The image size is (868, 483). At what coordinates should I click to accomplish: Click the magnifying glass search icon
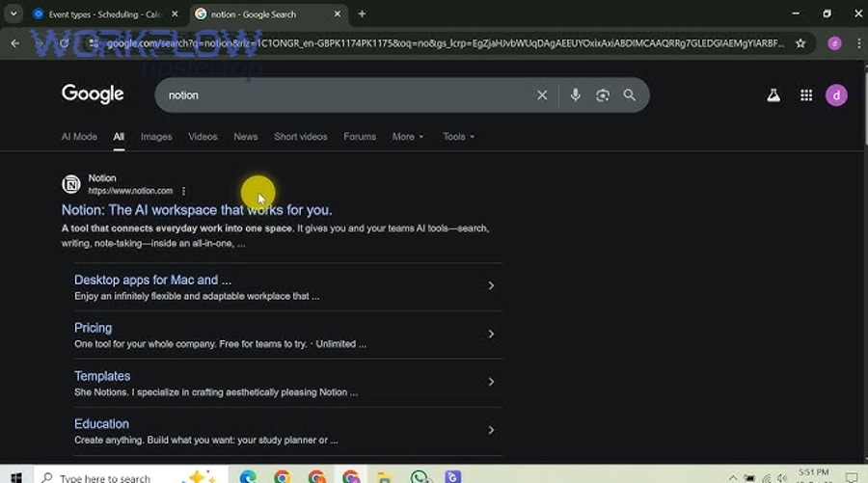(630, 95)
